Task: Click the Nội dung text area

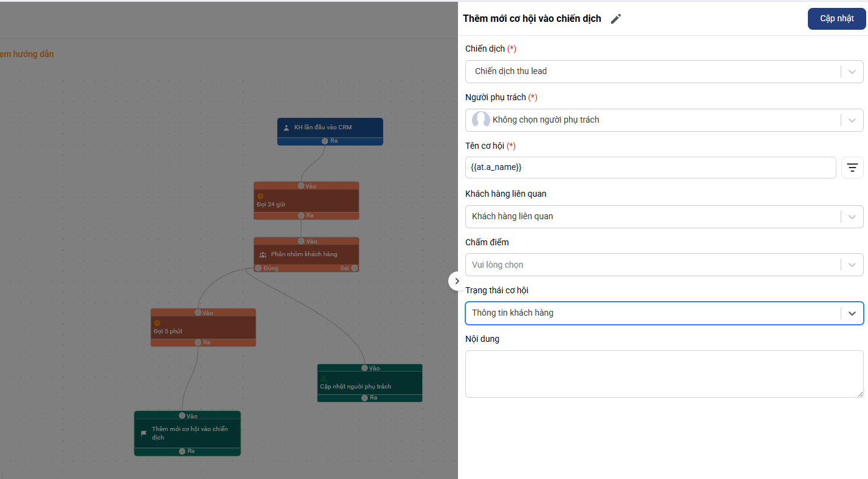Action: point(664,374)
